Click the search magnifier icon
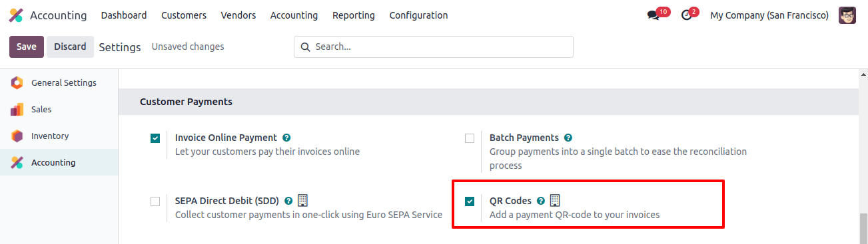The image size is (868, 244). (306, 47)
